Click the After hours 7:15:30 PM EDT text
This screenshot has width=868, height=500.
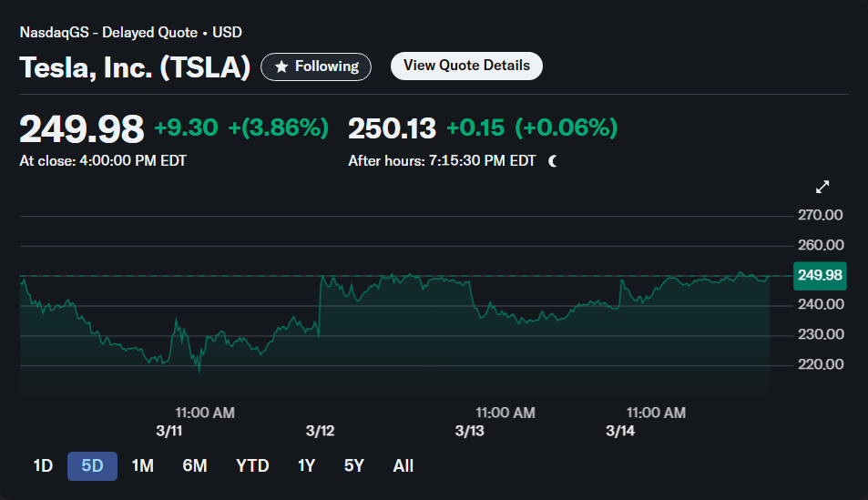pyautogui.click(x=442, y=160)
